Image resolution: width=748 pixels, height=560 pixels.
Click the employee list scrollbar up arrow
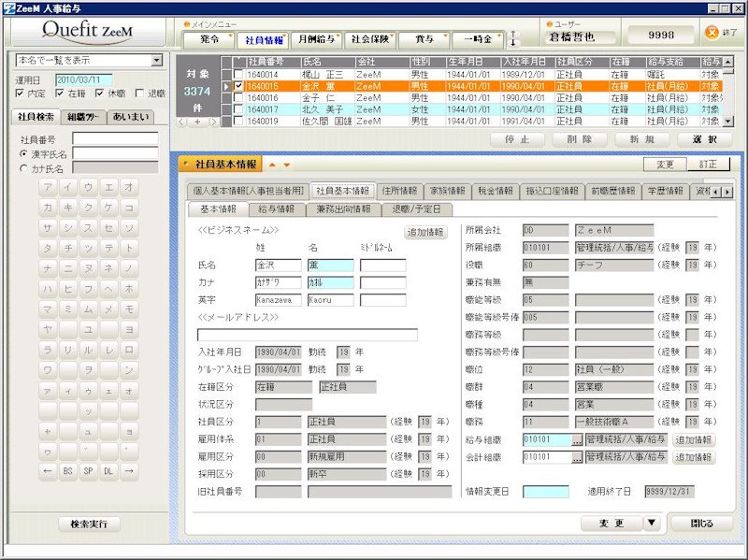(x=728, y=62)
